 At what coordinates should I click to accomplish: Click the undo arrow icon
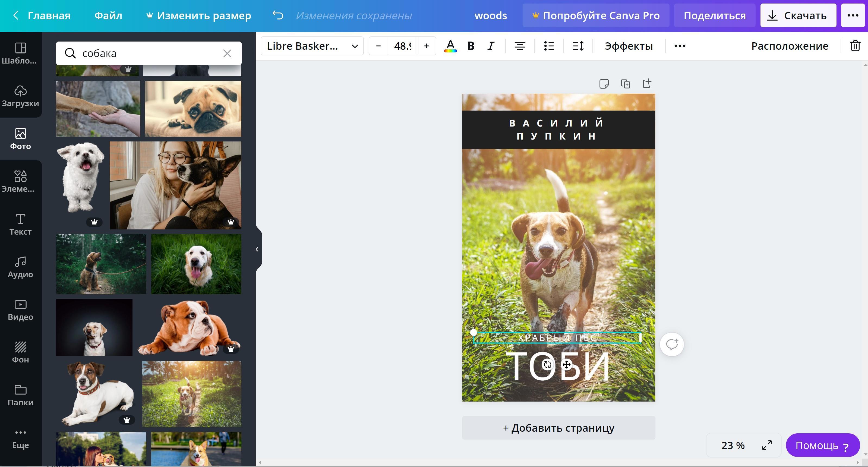(278, 15)
